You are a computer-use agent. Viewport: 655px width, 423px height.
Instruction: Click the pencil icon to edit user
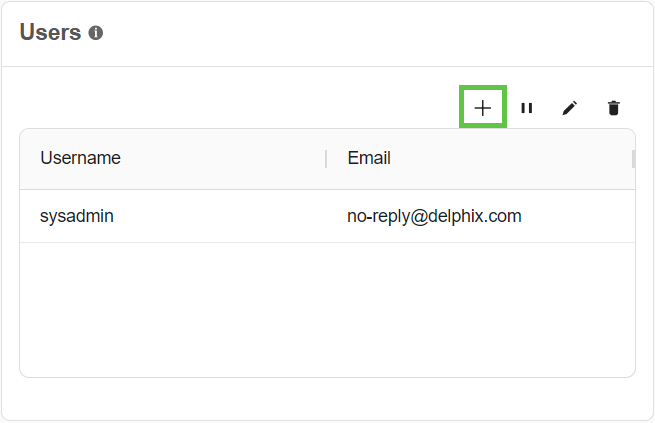click(570, 108)
